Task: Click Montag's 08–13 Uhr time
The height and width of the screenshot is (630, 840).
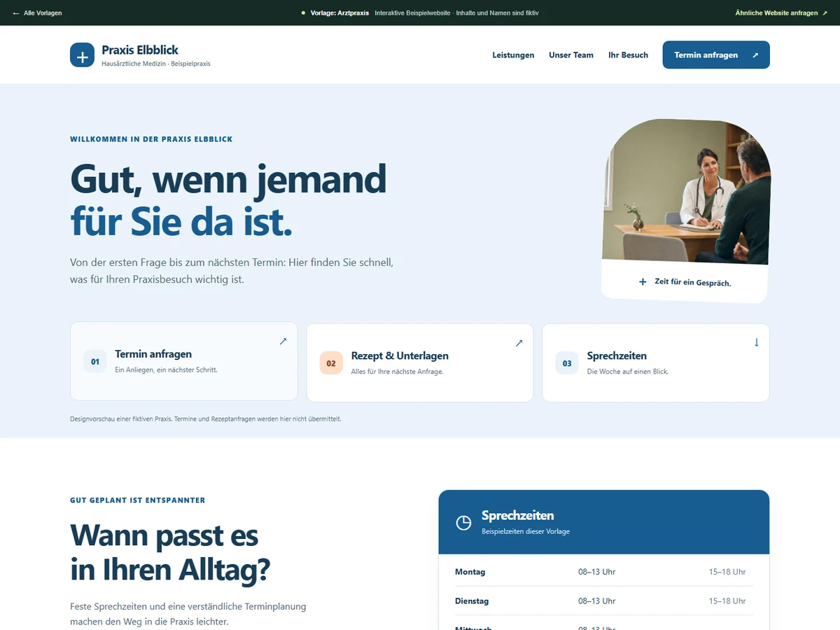Action: click(596, 572)
